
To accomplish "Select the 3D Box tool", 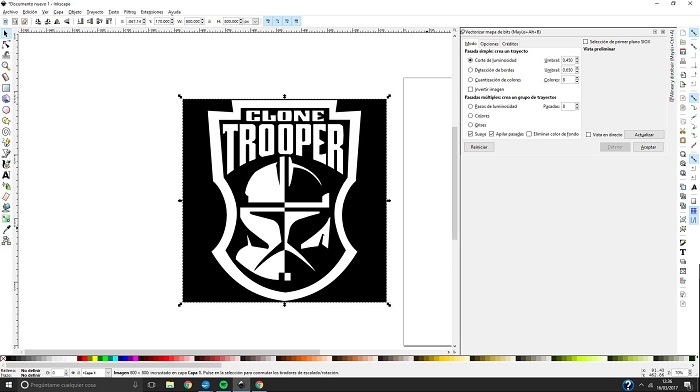I will [x=6, y=99].
